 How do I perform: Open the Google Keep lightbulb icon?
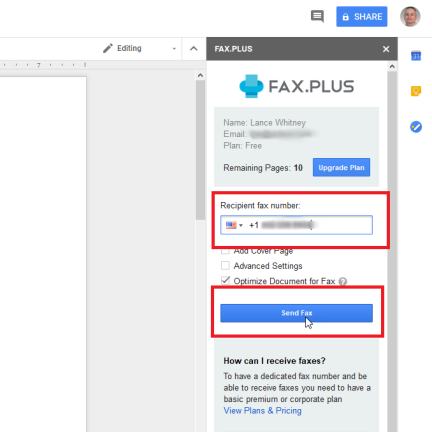[x=416, y=91]
